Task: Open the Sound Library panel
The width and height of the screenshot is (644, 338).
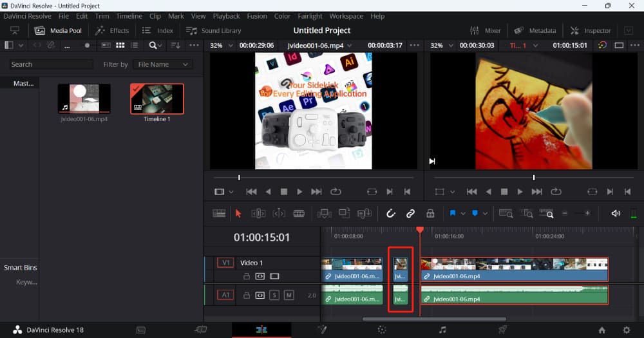Action: click(214, 30)
